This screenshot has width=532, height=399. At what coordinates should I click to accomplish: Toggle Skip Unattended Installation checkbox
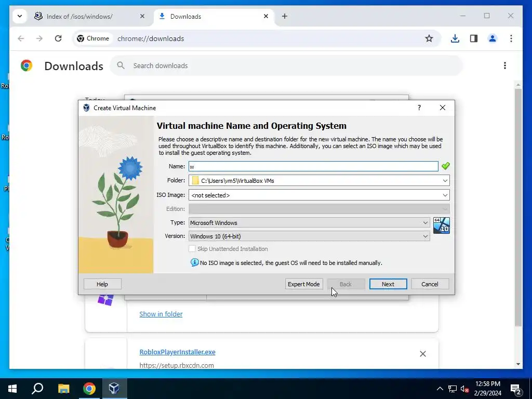[192, 249]
